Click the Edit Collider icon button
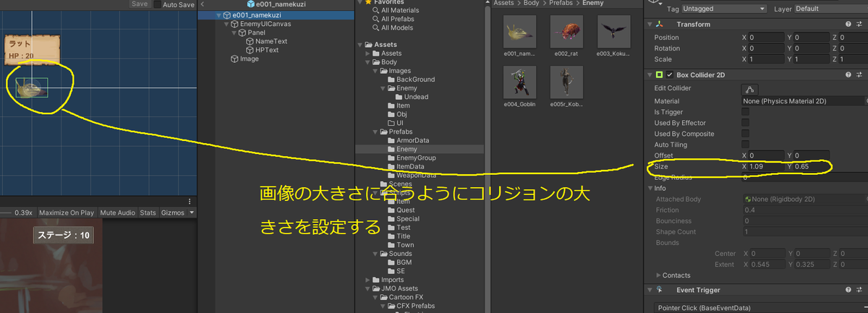 coord(750,89)
